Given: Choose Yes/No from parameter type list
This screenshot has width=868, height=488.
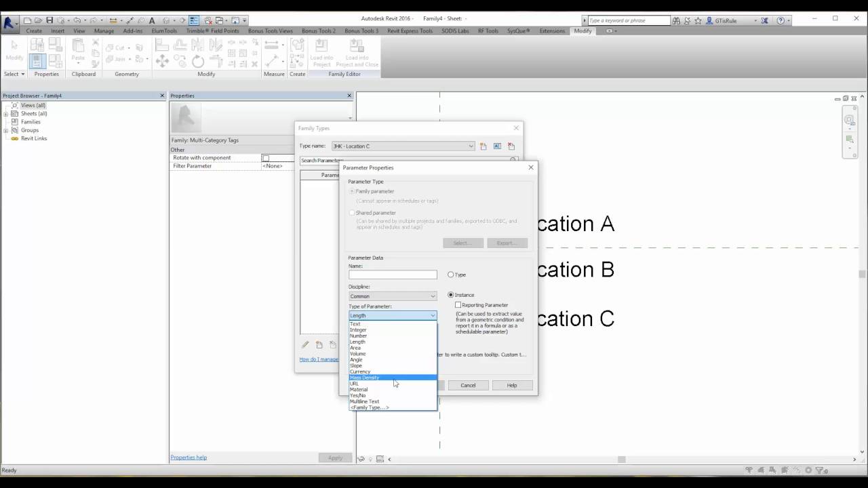Looking at the screenshot, I should point(393,395).
